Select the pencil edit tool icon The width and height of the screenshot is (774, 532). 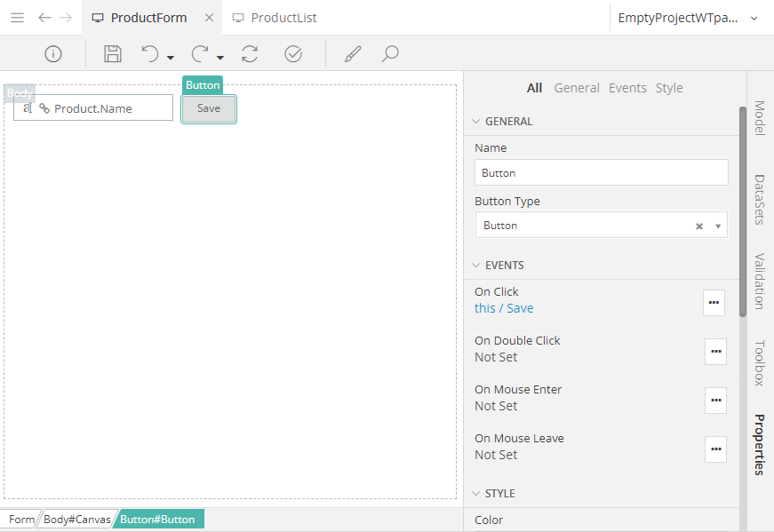[x=353, y=54]
